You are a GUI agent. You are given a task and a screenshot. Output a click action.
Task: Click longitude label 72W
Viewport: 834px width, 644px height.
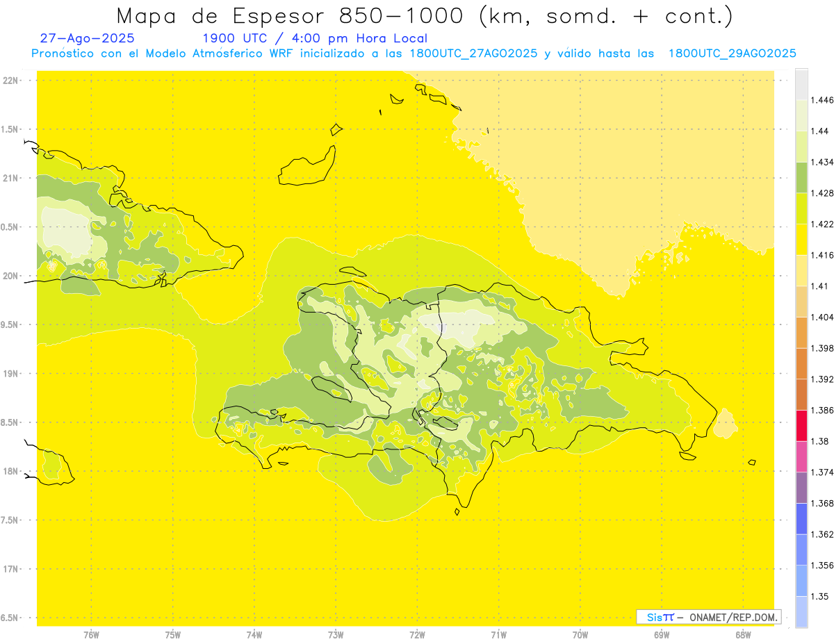click(417, 634)
